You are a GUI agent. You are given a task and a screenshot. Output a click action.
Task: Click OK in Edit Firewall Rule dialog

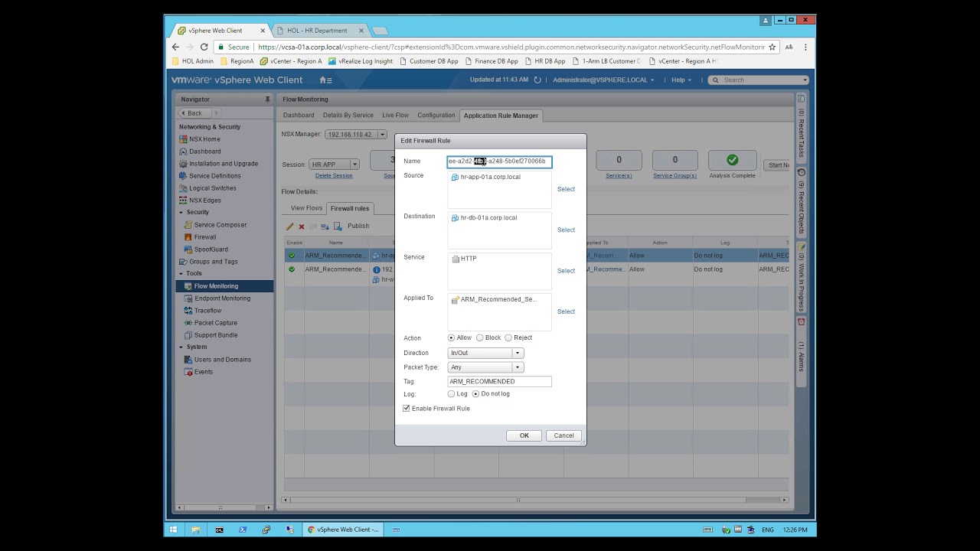[x=524, y=435]
